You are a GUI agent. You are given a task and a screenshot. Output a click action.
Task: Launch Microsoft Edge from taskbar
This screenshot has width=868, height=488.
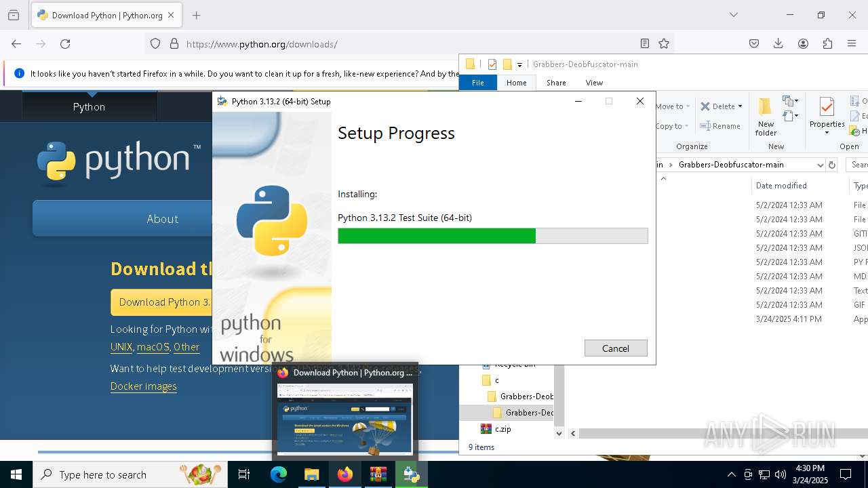(279, 474)
